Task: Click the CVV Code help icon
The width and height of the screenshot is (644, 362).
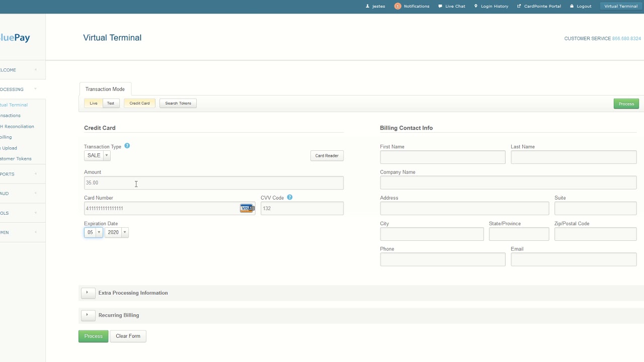Action: pos(290,197)
